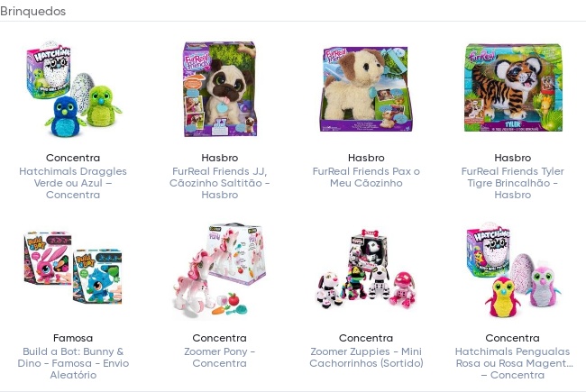Open the FurReal Friends Pax puppy image
The width and height of the screenshot is (586, 392).
click(x=366, y=89)
